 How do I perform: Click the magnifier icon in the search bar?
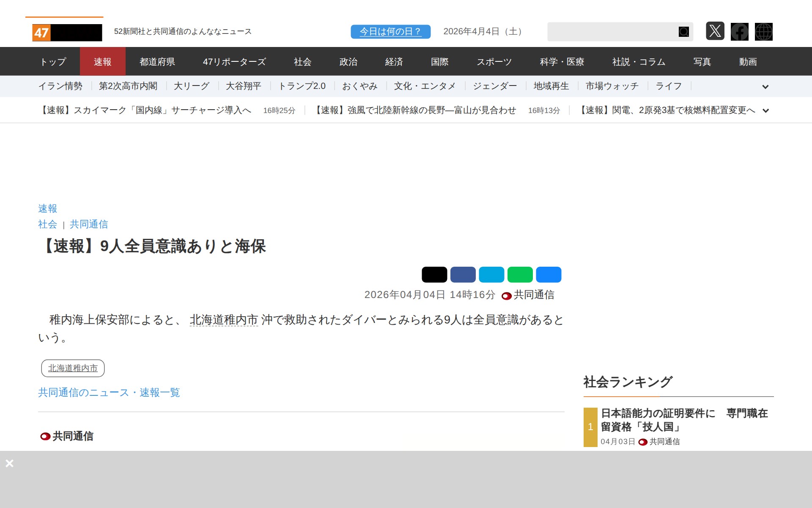683,31
